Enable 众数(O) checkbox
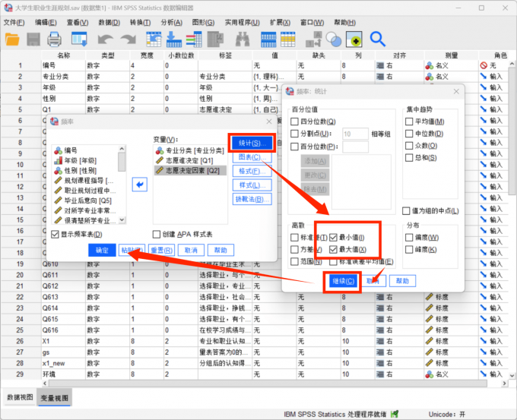This screenshot has width=517, height=420. pos(409,146)
